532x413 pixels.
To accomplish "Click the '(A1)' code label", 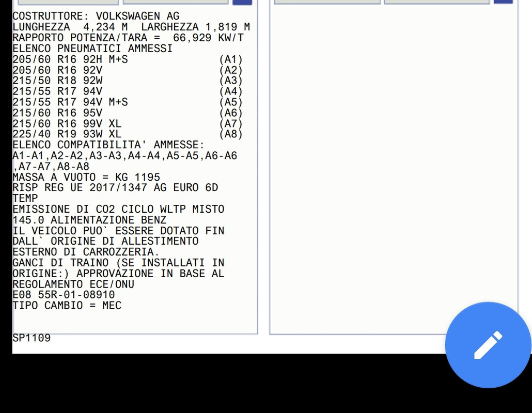I will click(x=231, y=60).
